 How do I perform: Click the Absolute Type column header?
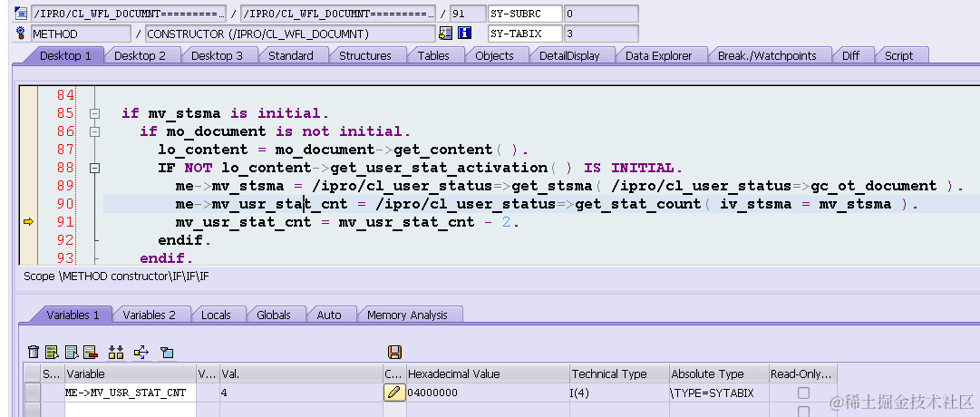(x=720, y=373)
